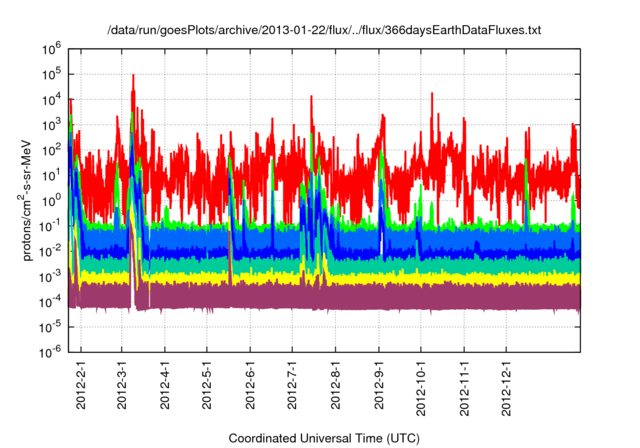Click the y-axis label protons/cm²-s-sr-MeV
The image size is (640, 448).
(25, 200)
